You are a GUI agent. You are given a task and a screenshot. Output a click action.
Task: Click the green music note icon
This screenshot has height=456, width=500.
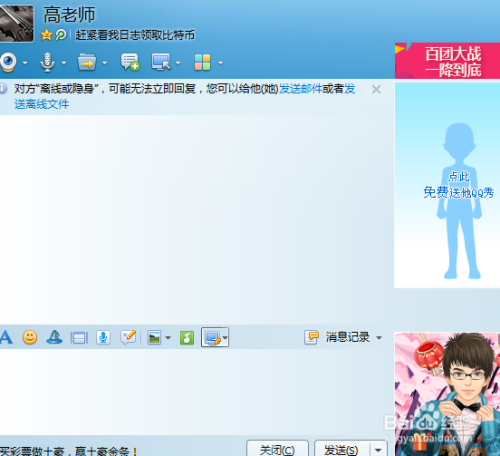[187, 338]
